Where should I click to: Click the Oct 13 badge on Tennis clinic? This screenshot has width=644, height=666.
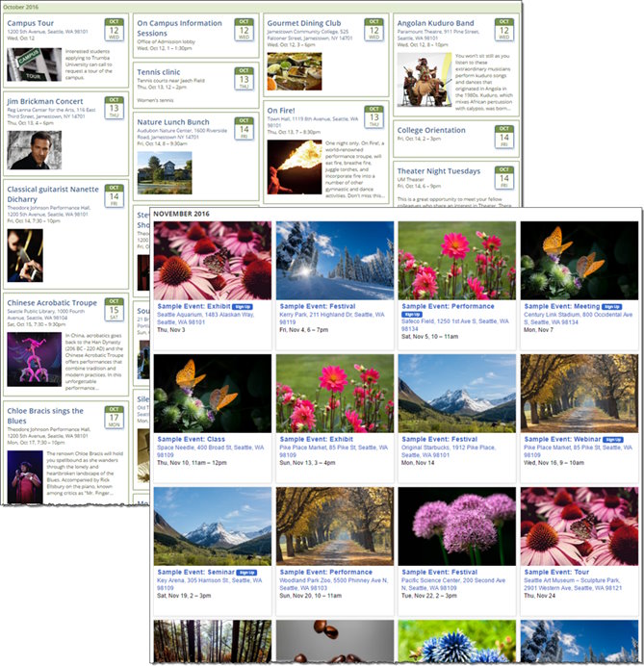click(244, 79)
